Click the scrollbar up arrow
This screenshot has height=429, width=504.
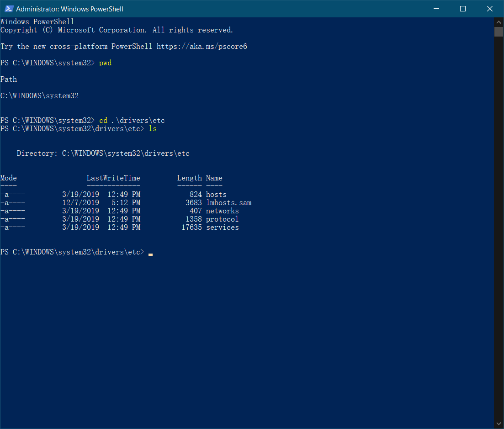pos(499,21)
